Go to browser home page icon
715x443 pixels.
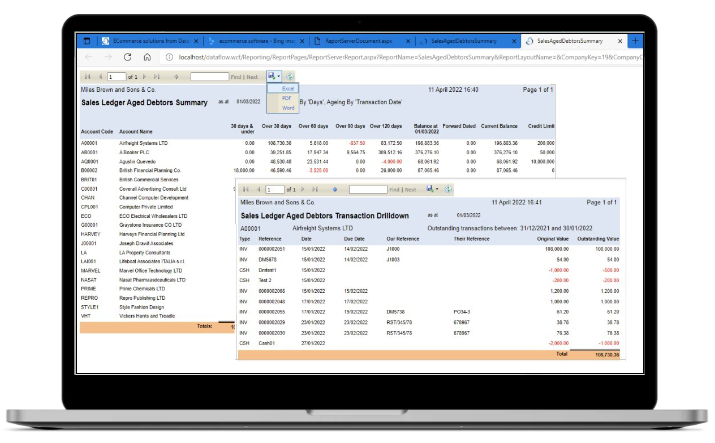(x=147, y=57)
